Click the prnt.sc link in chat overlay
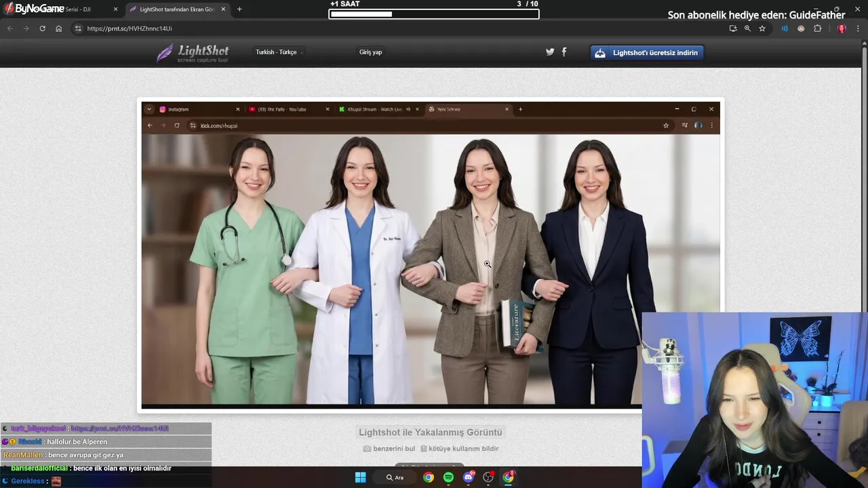868x488 pixels. tap(119, 428)
